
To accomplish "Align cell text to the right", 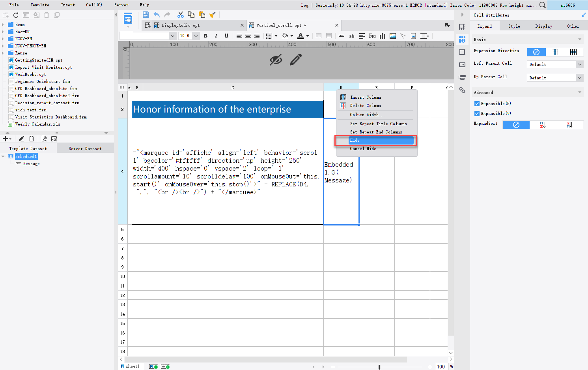I will 257,36.
